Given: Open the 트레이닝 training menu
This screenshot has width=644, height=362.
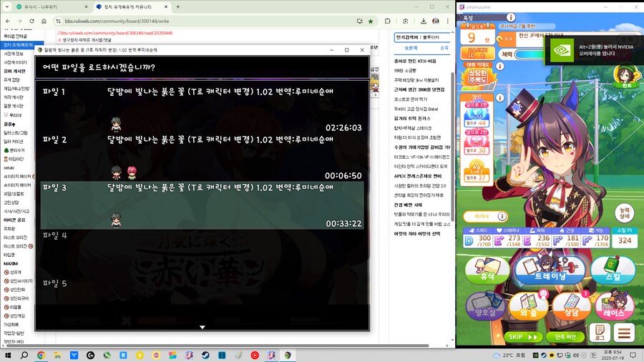Looking at the screenshot, I should 550,269.
